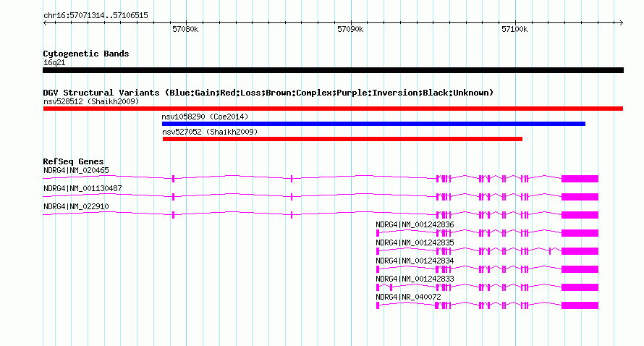This screenshot has width=644, height=346.
Task: Open the NDRG4|NM_001242833 transcript label
Action: pyautogui.click(x=415, y=279)
